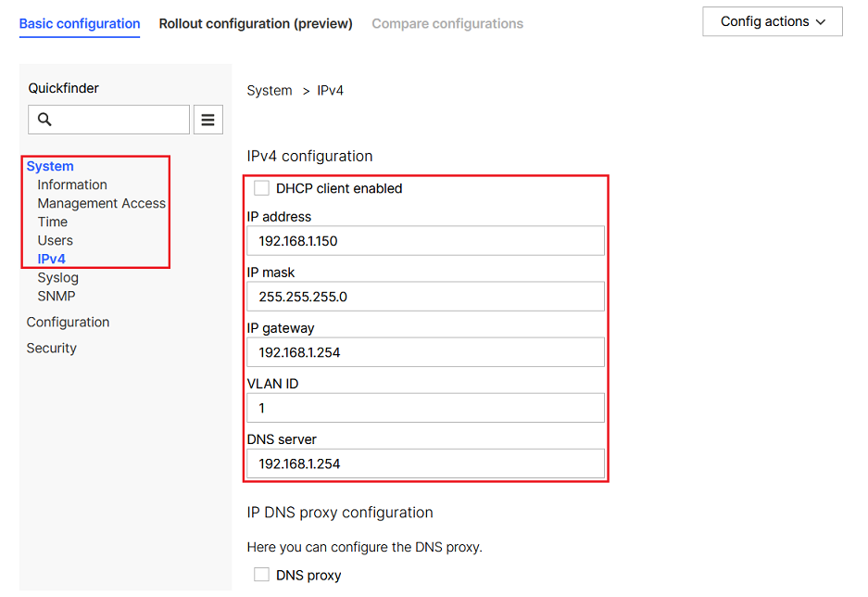Image resolution: width=868 pixels, height=597 pixels.
Task: Open the Time configuration page
Action: (52, 222)
